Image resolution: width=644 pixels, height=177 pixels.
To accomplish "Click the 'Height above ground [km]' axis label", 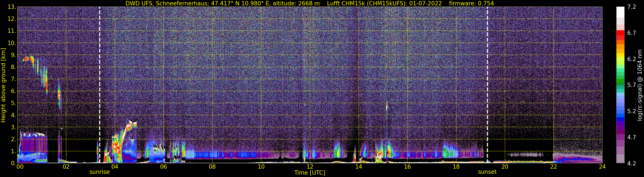I will click(x=3, y=85).
